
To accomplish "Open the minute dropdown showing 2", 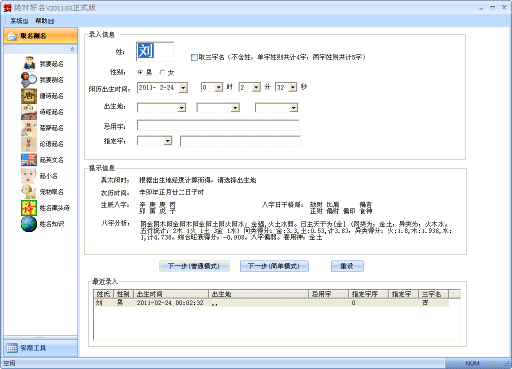I will 256,87.
